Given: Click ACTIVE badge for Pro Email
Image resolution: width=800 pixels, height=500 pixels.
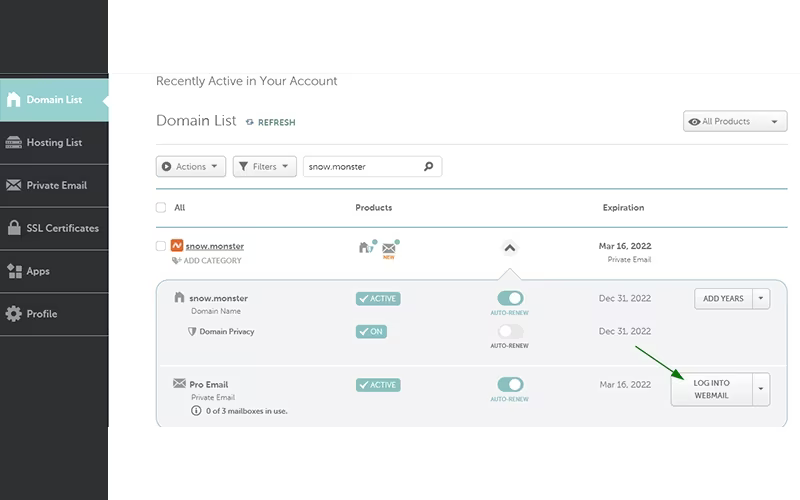Looking at the screenshot, I should click(378, 385).
